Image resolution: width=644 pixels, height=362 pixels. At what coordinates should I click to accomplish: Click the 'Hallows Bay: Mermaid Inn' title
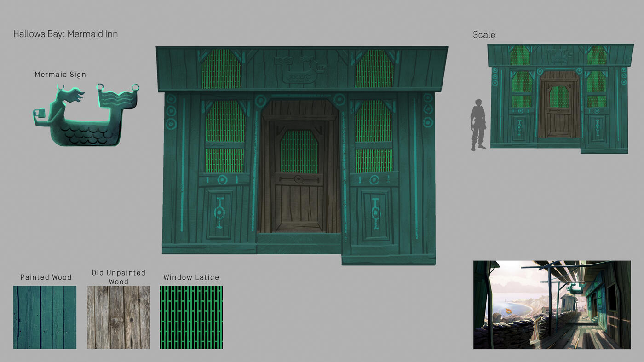(x=65, y=34)
